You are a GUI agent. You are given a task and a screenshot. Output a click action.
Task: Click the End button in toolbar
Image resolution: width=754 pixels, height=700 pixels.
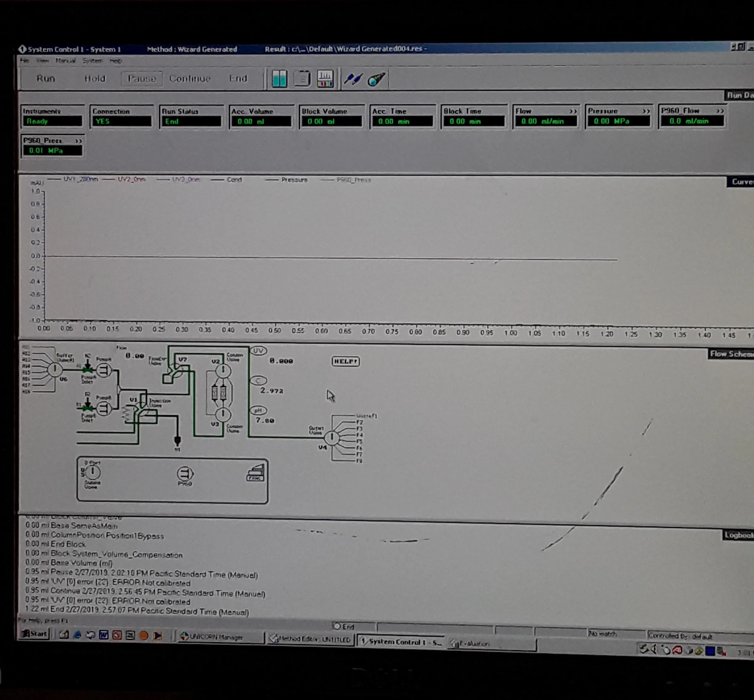coord(238,78)
